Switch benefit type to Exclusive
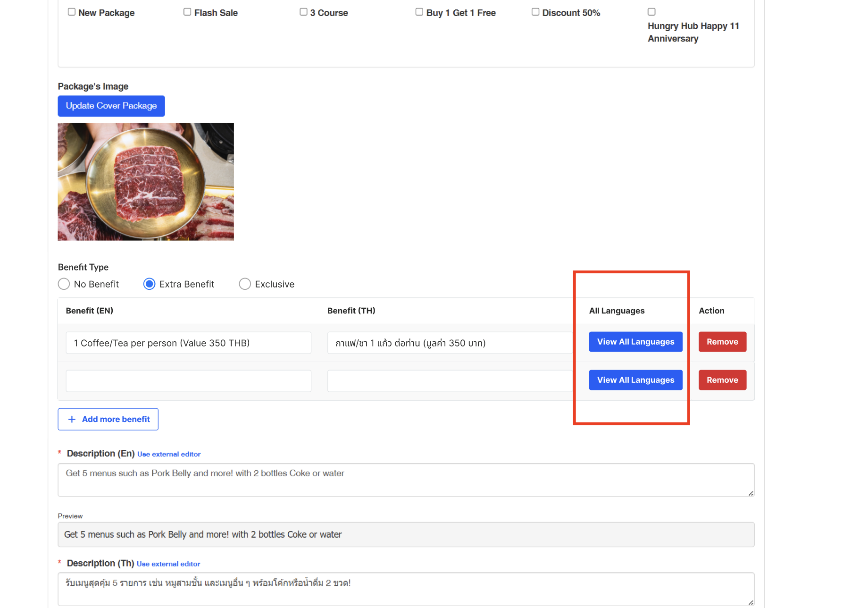Viewport: 868px width, 608px height. 245,284
